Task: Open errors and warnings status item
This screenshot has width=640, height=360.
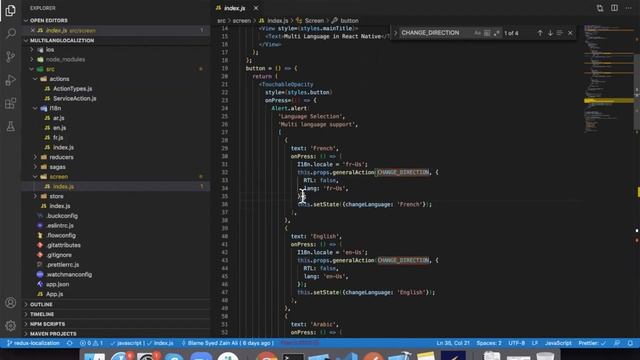Action: click(91, 343)
